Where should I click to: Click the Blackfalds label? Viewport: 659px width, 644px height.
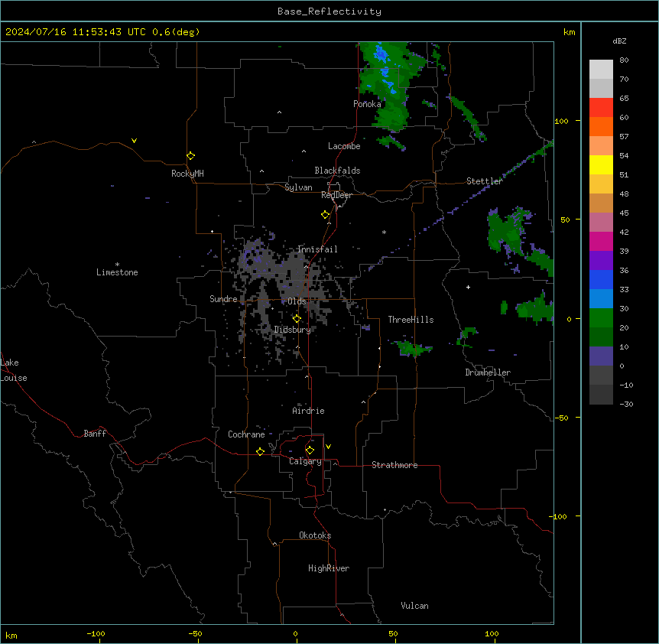pyautogui.click(x=337, y=171)
